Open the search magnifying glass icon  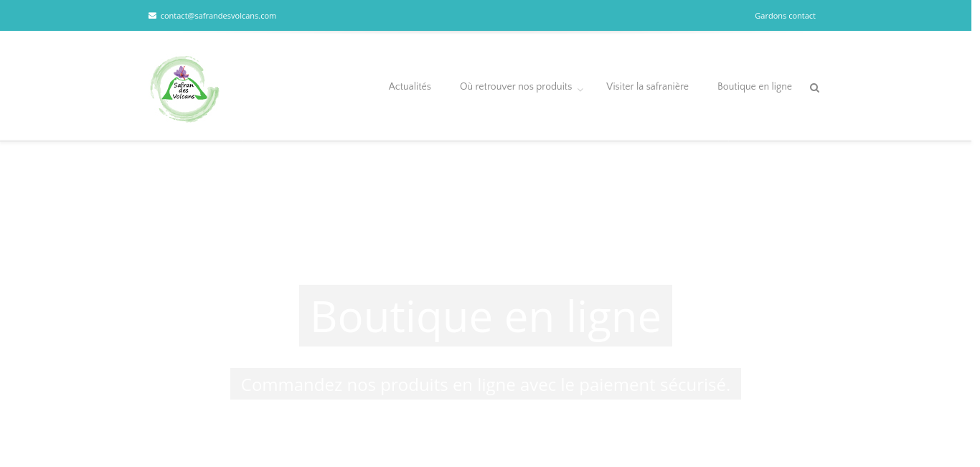(814, 88)
